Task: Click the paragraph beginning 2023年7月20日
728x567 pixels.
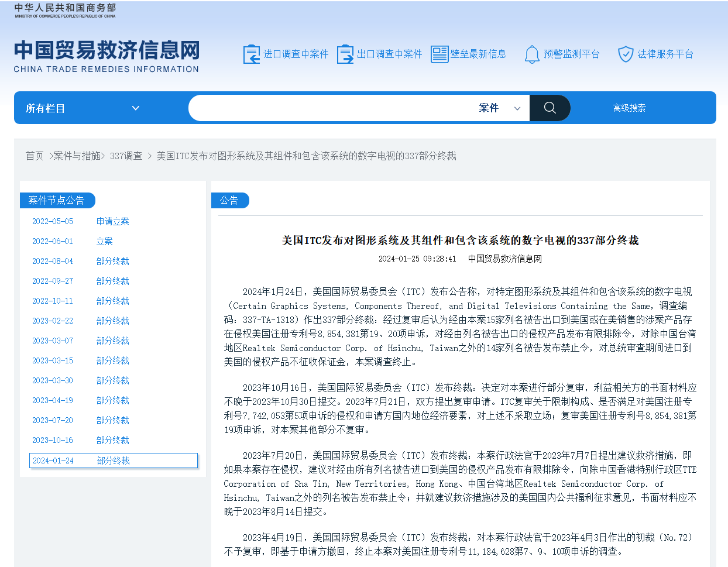Action: tap(460, 483)
